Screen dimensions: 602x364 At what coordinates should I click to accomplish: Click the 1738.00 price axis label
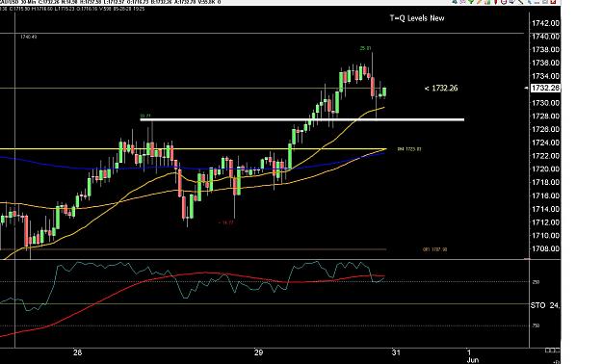[x=545, y=49]
